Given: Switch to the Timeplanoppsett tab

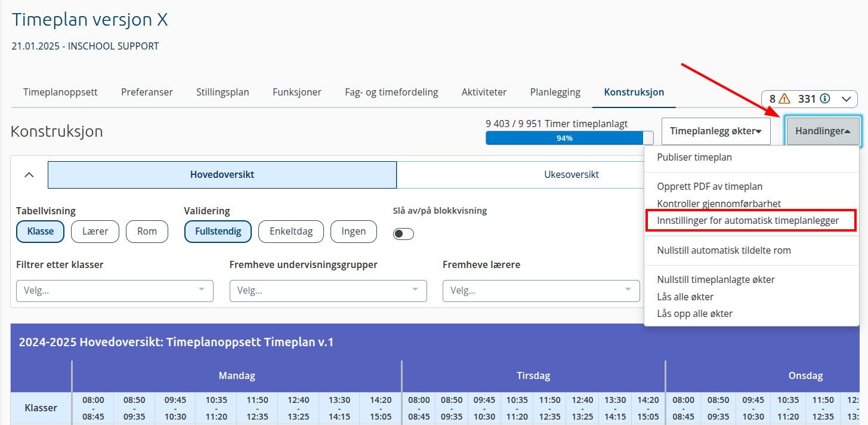Looking at the screenshot, I should coord(60,92).
